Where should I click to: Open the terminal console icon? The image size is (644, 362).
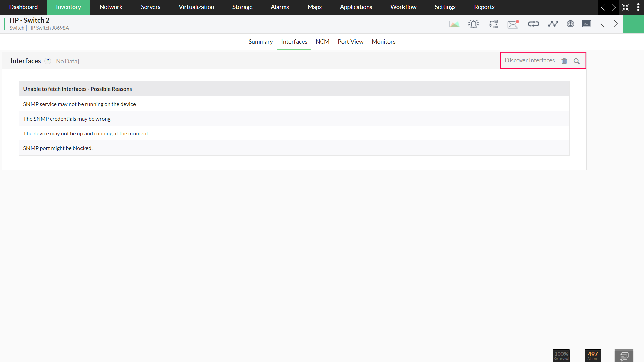coord(587,24)
